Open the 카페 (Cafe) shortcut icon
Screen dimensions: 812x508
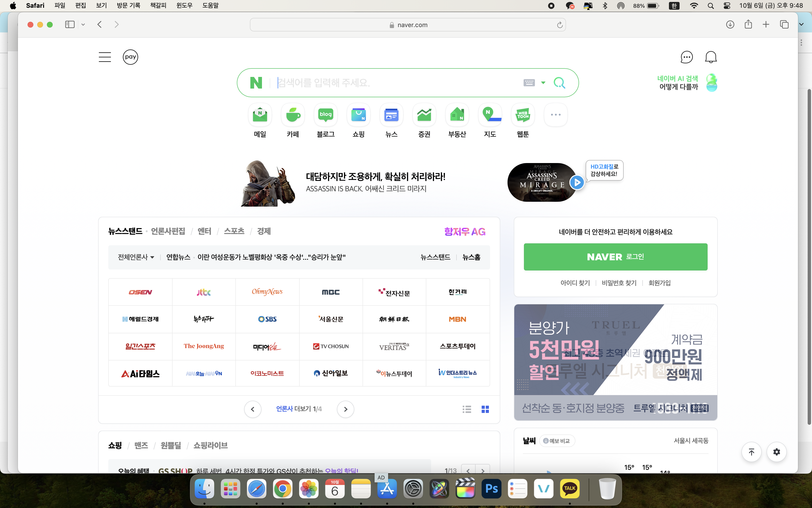coord(293,115)
